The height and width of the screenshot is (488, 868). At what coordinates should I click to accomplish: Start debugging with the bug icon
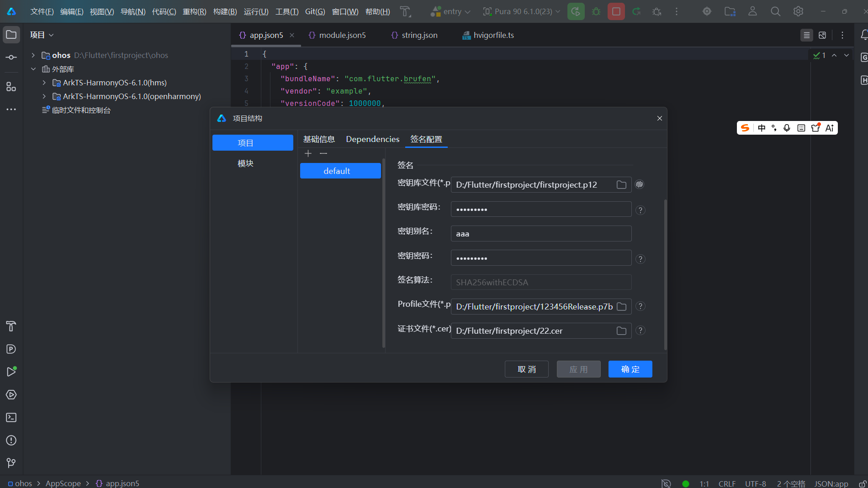coord(596,11)
